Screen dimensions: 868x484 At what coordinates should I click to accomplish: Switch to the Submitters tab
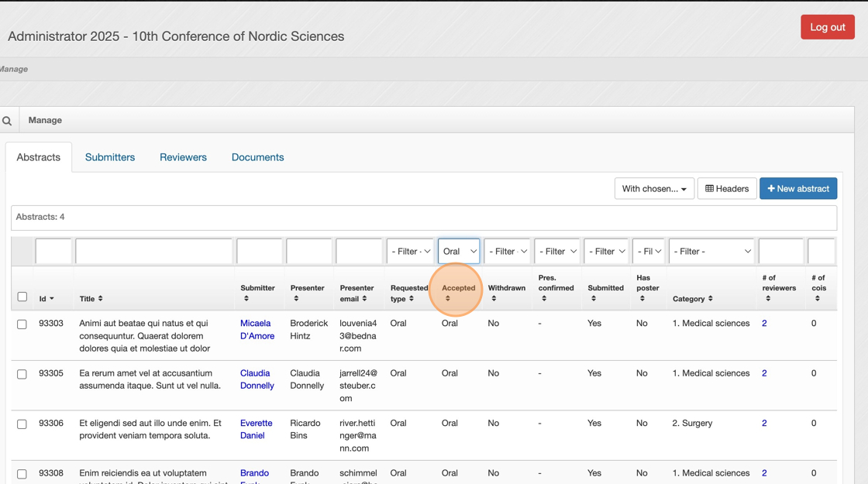pyautogui.click(x=110, y=157)
